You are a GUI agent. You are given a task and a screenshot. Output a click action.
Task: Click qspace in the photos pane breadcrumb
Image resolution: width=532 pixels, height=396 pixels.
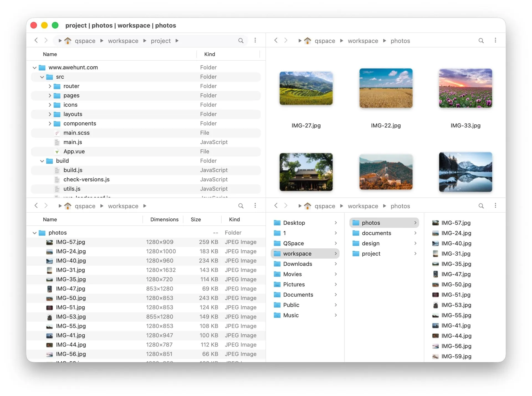click(325, 40)
